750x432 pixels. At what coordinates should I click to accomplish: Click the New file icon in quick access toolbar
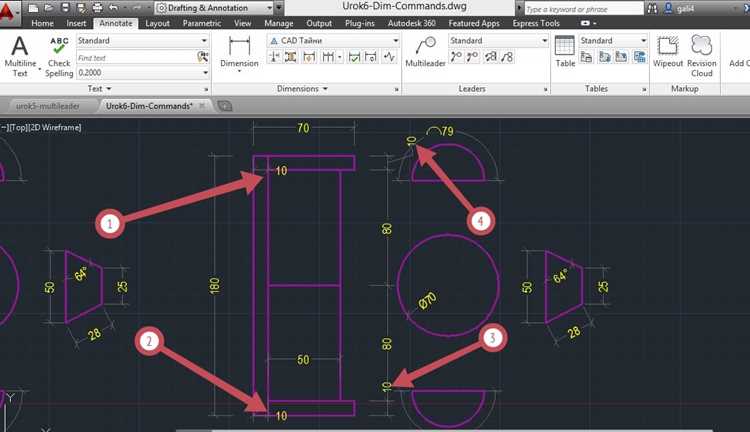point(33,8)
